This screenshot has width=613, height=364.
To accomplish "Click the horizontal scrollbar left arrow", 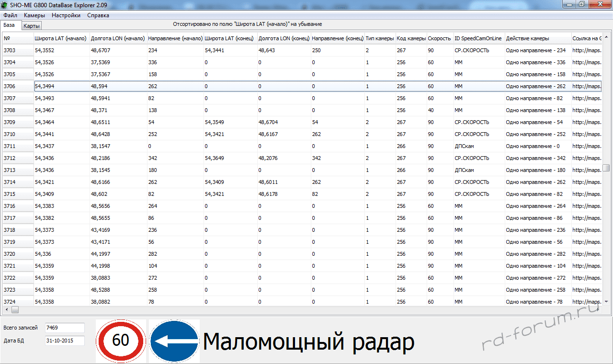I will (7, 310).
